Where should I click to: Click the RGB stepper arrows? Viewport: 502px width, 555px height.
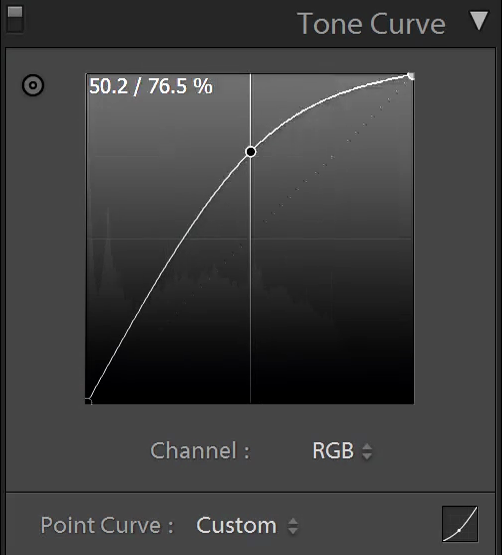[x=367, y=451]
